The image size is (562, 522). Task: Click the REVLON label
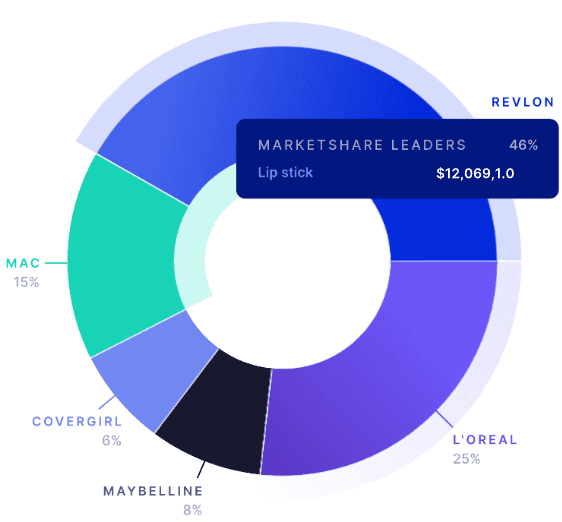click(523, 102)
